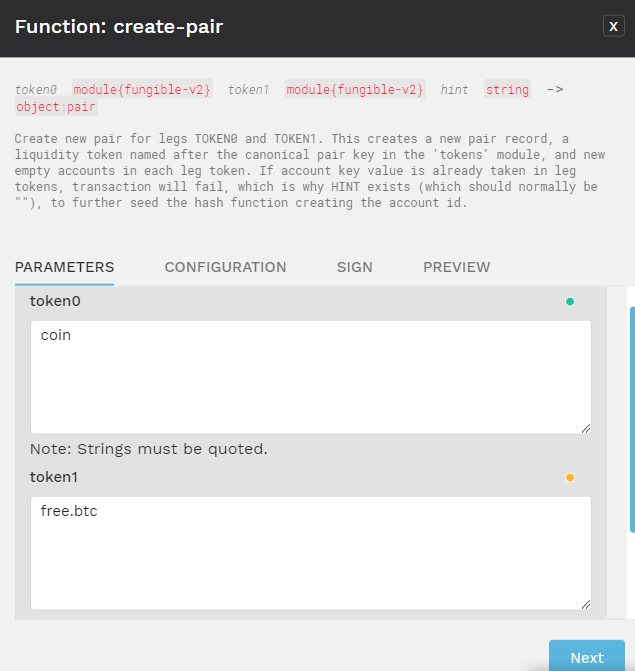Click the Strings must be quoted note
This screenshot has width=635, height=671.
pos(148,449)
